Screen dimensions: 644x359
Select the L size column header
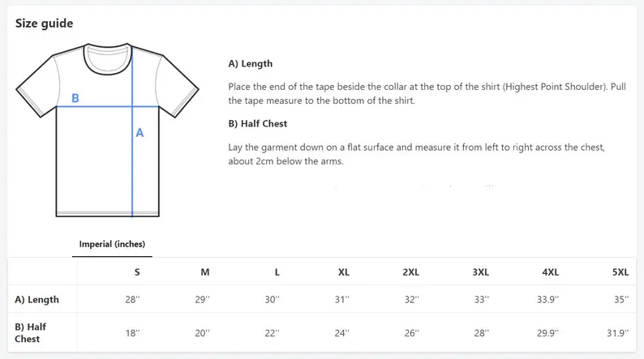[x=277, y=272]
